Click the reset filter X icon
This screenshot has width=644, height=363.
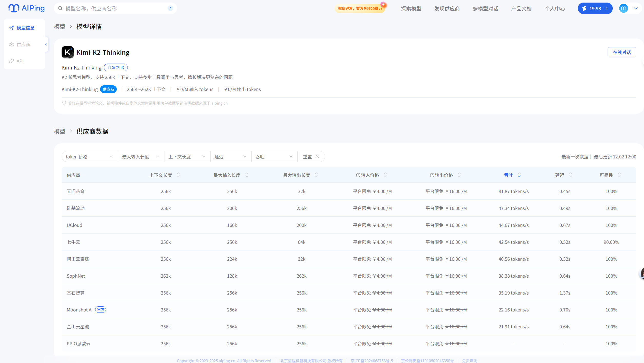pos(317,156)
